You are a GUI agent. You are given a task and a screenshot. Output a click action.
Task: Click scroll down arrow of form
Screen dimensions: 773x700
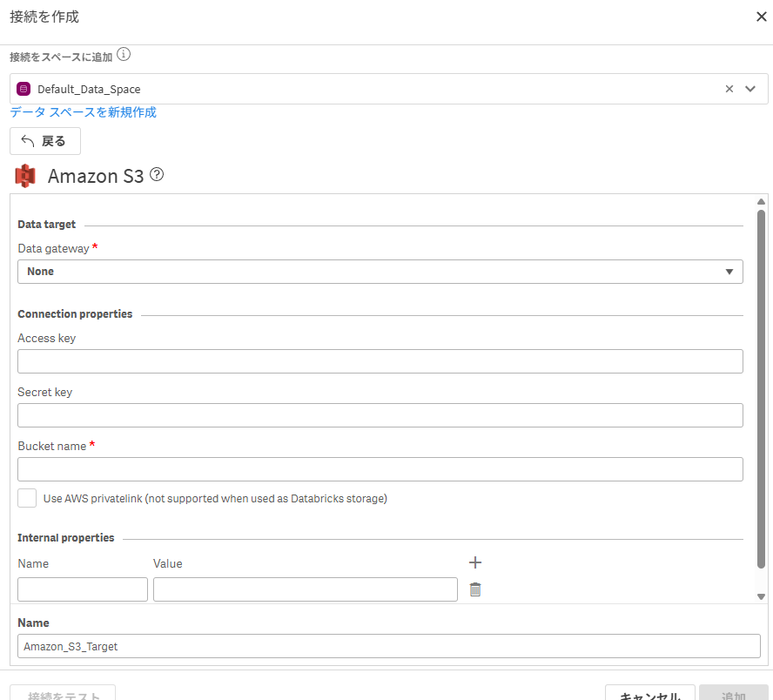[x=761, y=596]
